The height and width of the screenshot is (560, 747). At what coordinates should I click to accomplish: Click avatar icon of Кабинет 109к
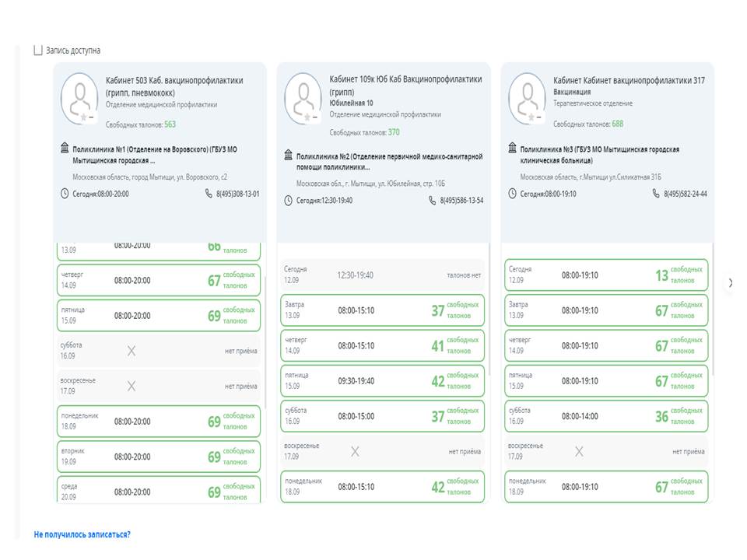pos(304,99)
